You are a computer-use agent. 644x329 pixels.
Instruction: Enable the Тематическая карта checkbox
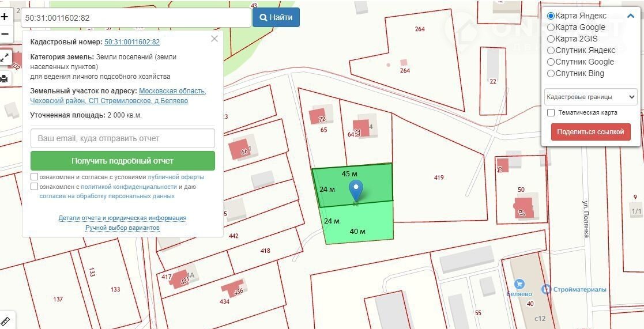[x=551, y=112]
